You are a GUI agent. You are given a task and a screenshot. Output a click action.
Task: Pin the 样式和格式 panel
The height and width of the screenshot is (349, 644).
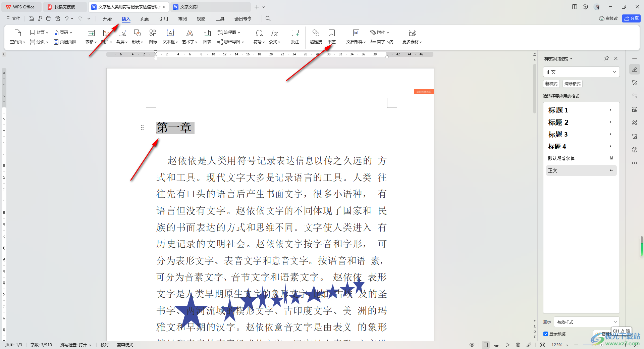pos(606,58)
